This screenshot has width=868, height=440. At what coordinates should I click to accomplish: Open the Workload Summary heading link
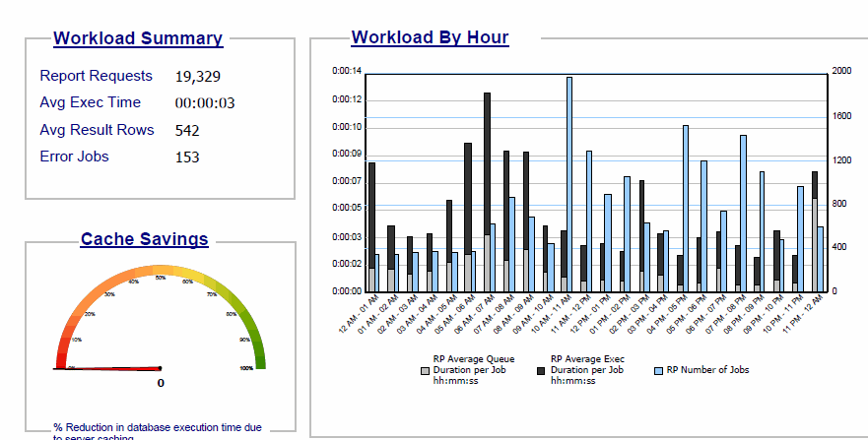[x=138, y=38]
